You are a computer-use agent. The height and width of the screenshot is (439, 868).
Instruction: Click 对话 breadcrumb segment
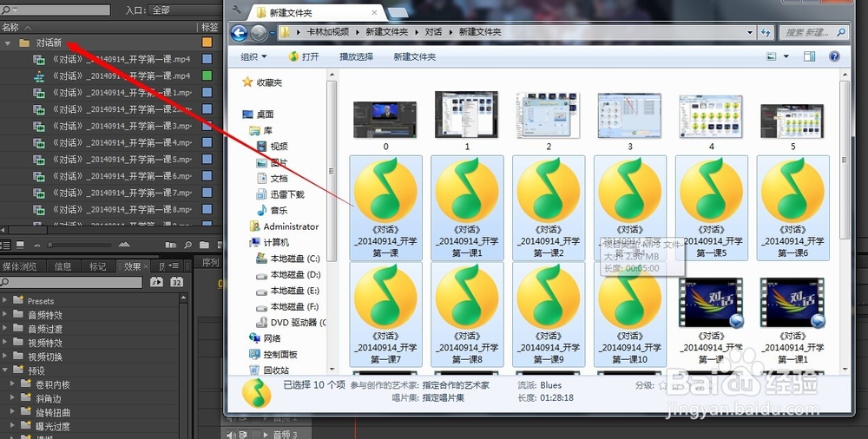[433, 32]
